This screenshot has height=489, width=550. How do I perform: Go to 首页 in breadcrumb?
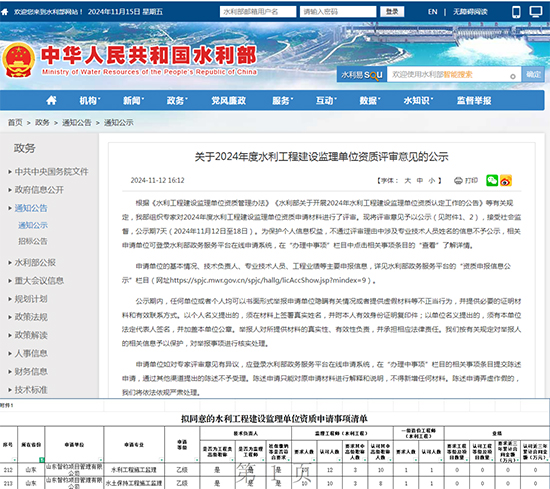point(15,122)
